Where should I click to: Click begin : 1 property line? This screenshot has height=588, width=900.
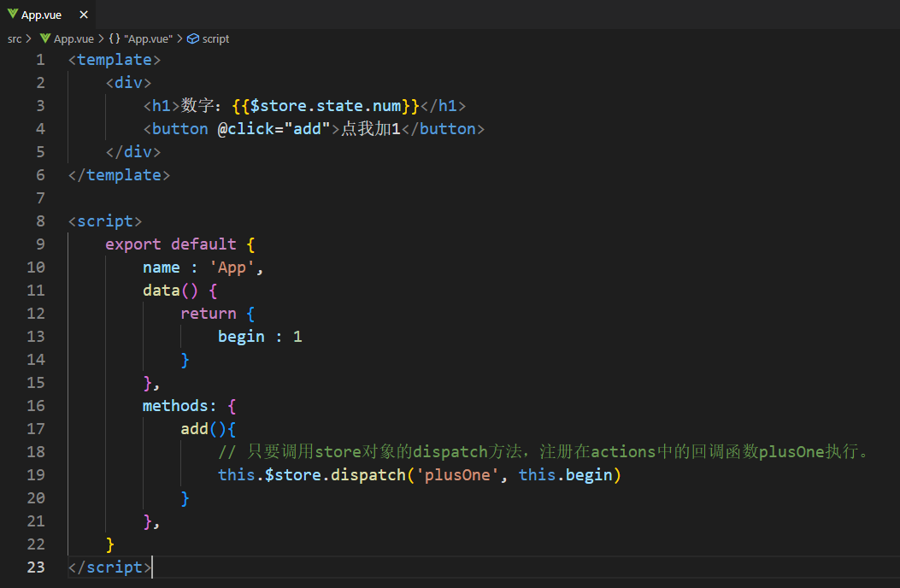[260, 337]
